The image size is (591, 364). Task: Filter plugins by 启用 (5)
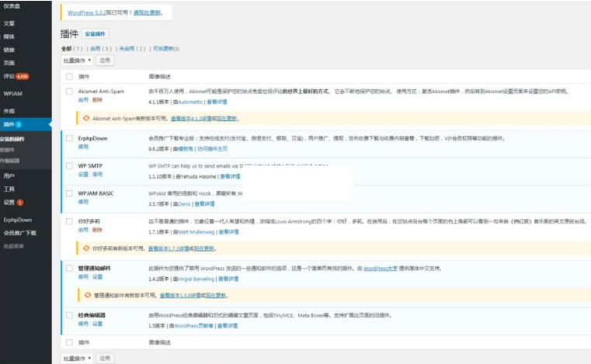click(101, 49)
